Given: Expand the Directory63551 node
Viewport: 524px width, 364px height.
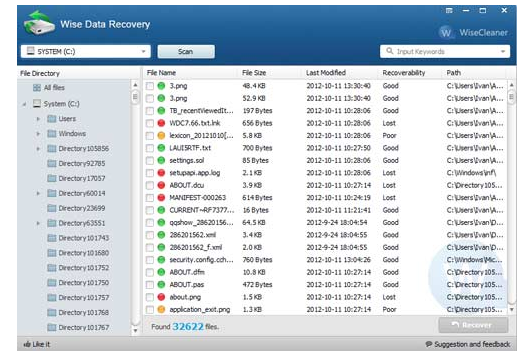Looking at the screenshot, I should (x=38, y=223).
